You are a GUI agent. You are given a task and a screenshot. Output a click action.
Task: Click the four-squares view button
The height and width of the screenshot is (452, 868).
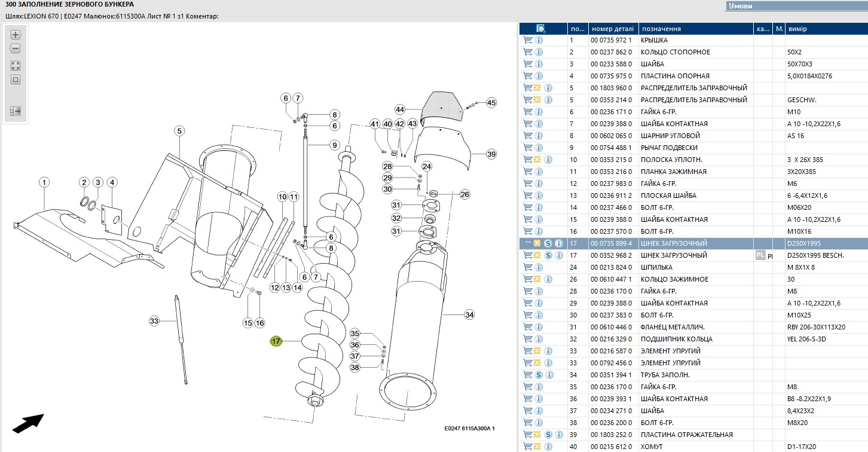coord(16,65)
